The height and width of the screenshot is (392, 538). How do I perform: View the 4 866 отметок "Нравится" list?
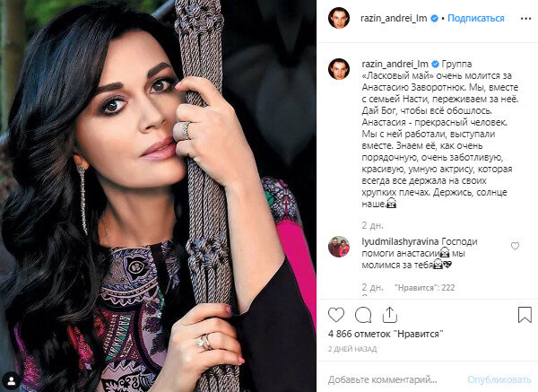(386, 334)
